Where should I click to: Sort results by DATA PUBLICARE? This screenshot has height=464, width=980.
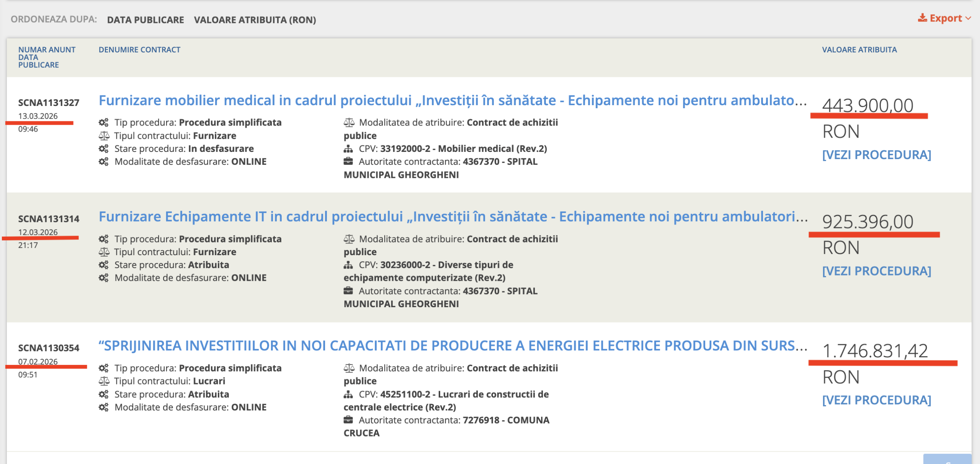[x=145, y=20]
